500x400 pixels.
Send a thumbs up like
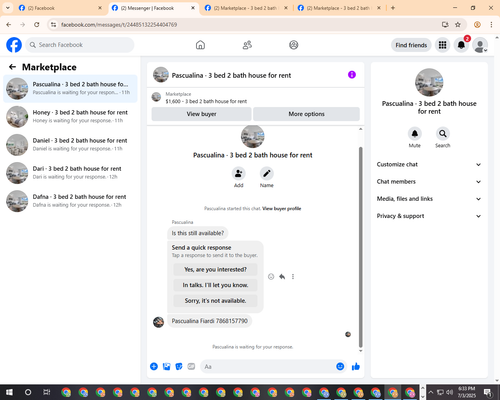tap(356, 367)
